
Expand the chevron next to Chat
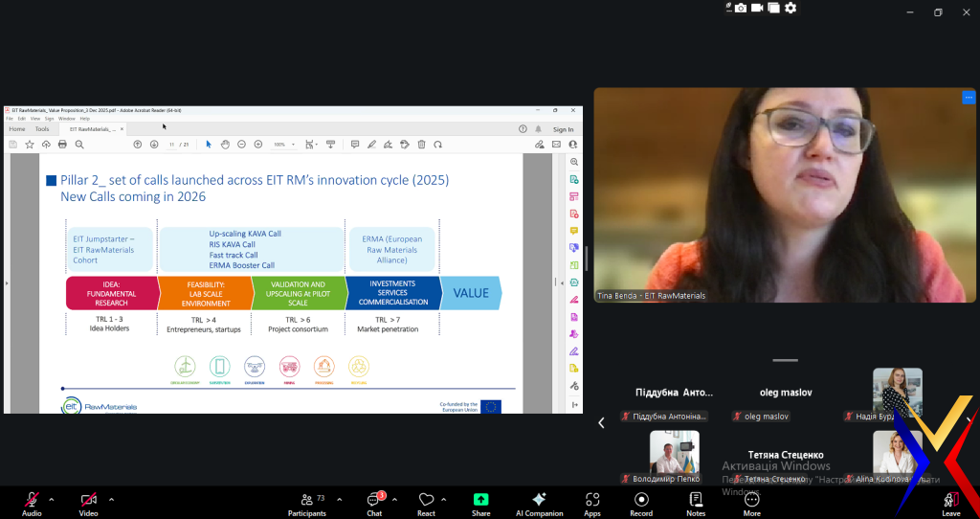click(394, 499)
